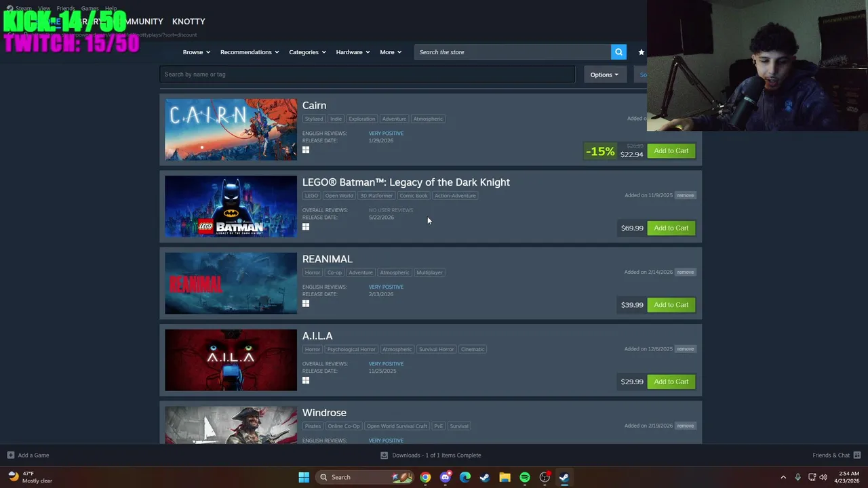This screenshot has width=868, height=488.
Task: Click the Online Co-Op tag on Windrose
Action: point(344,426)
